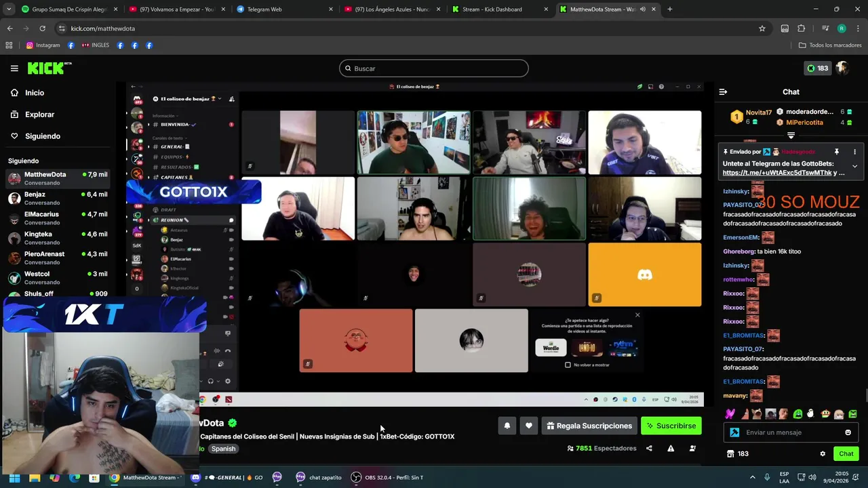This screenshot has height=488, width=868.
Task: Click the share stream icon
Action: click(x=649, y=448)
